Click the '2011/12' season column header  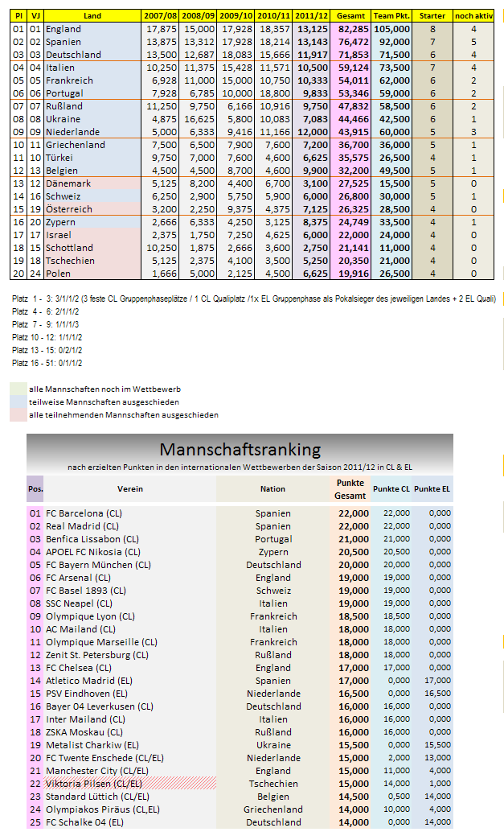pos(311,16)
